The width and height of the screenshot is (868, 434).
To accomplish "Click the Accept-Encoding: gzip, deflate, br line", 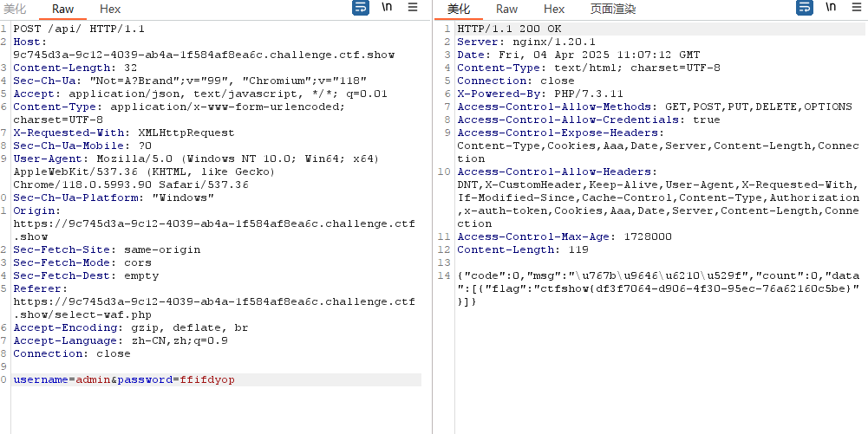I will (131, 327).
